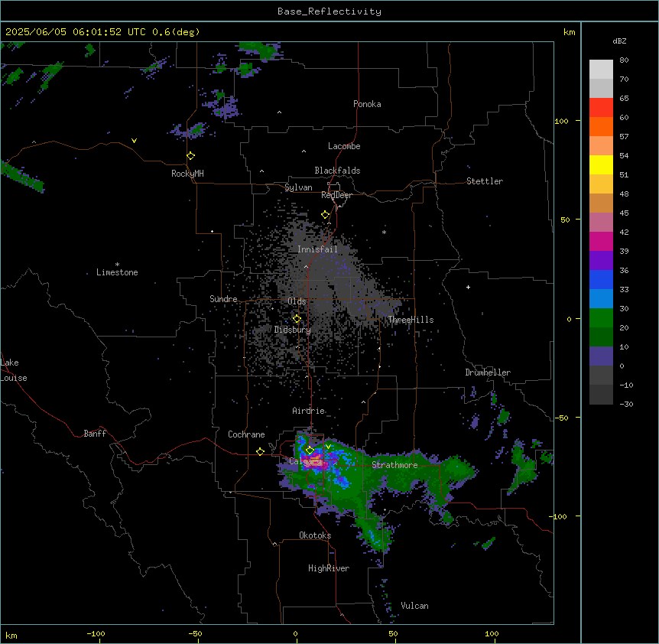
Task: Click the Vulcan label
Action: pyautogui.click(x=415, y=606)
